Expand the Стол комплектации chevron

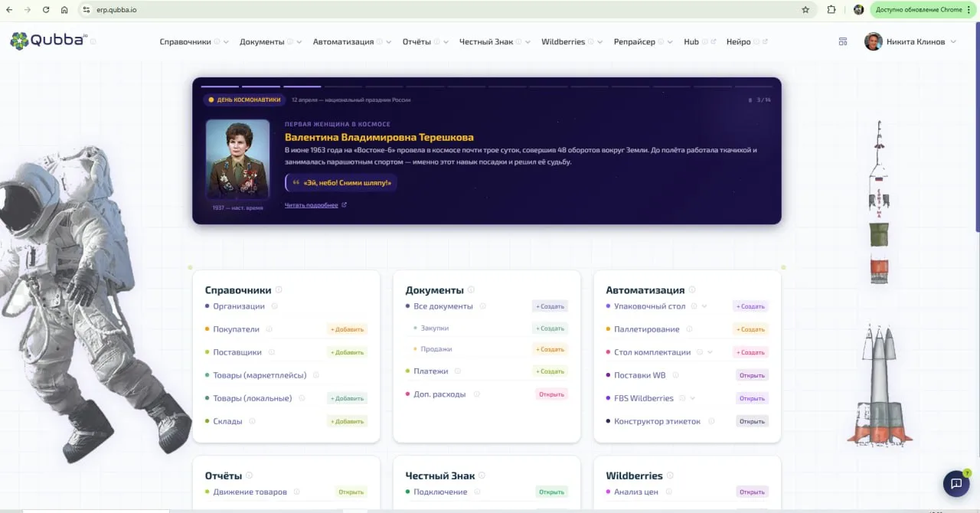coord(710,352)
